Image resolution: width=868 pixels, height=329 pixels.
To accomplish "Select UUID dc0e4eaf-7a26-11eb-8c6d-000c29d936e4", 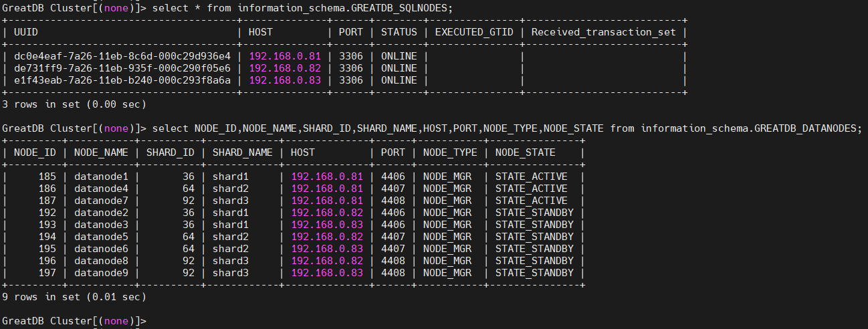I will pyautogui.click(x=122, y=56).
